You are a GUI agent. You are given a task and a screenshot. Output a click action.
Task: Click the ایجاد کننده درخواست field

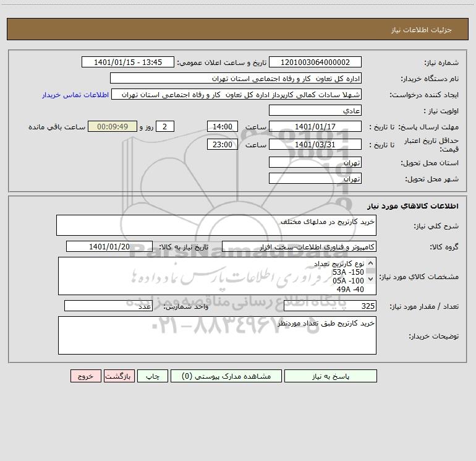point(237,94)
